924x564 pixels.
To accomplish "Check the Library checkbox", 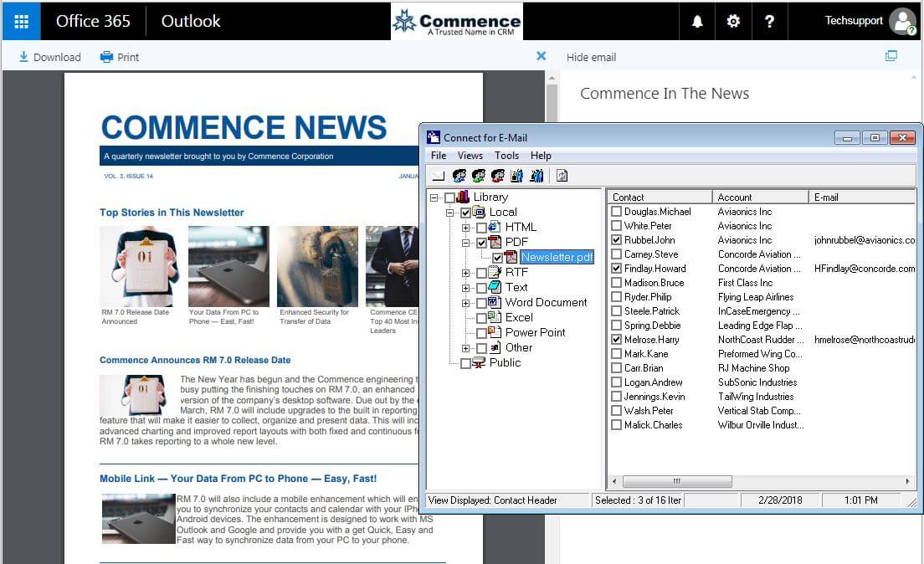I will pyautogui.click(x=449, y=197).
